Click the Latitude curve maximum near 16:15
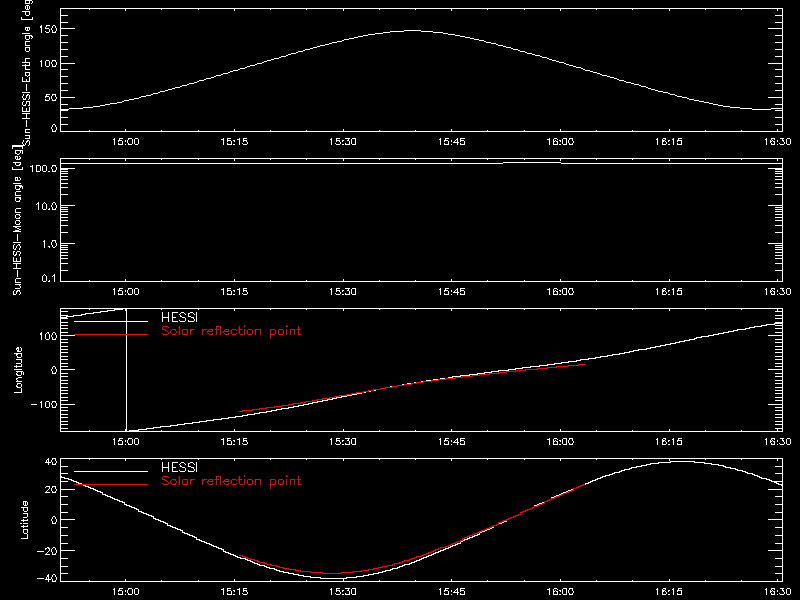The image size is (800, 600). pos(680,462)
